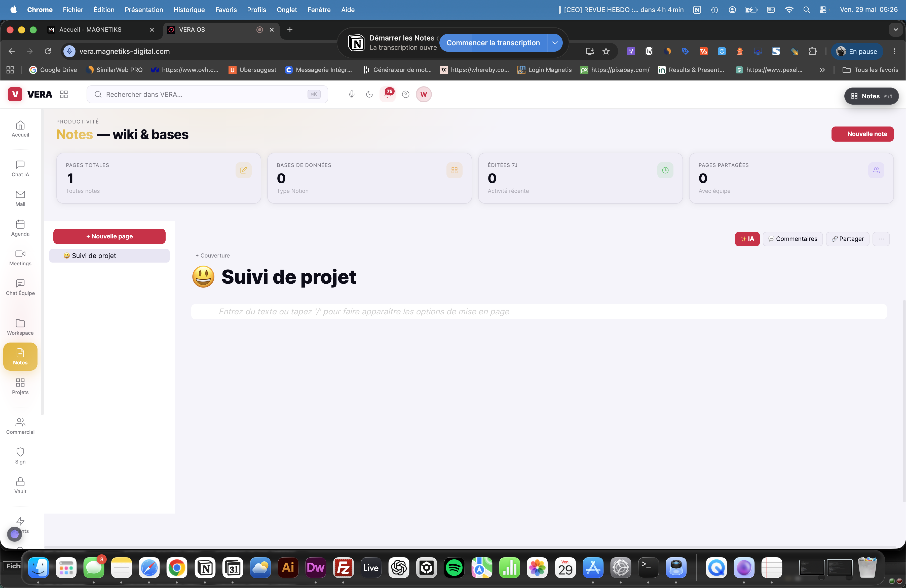906x588 pixels.
Task: Open the Ubersuggest bookmark
Action: tap(252, 70)
